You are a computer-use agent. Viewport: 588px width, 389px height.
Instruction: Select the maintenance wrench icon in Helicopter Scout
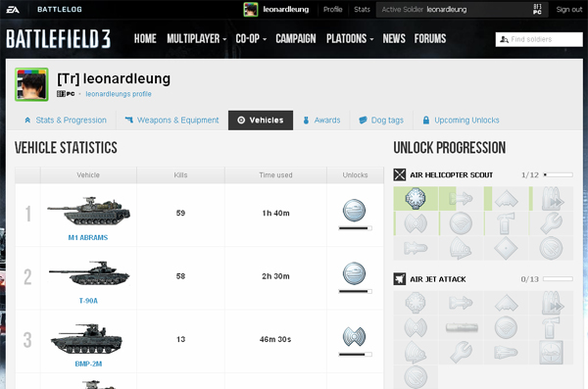click(551, 223)
